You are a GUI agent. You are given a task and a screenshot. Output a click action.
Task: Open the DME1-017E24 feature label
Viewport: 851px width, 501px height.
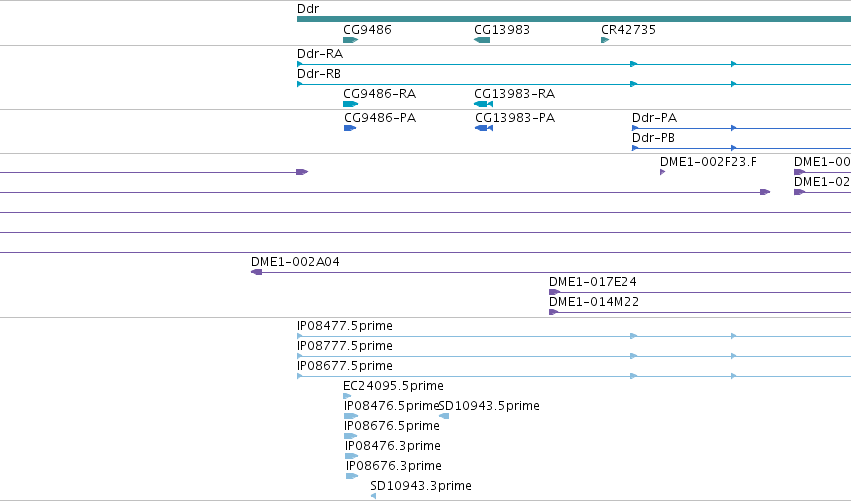(593, 282)
